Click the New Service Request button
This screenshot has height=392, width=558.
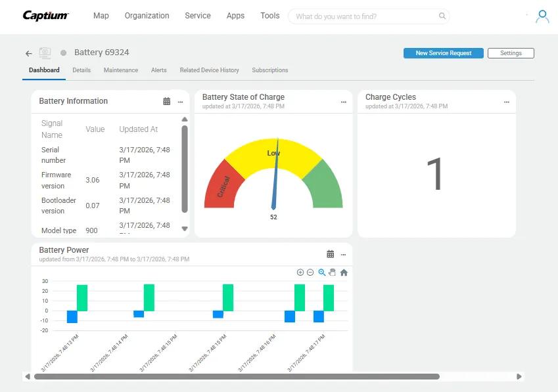click(x=444, y=53)
